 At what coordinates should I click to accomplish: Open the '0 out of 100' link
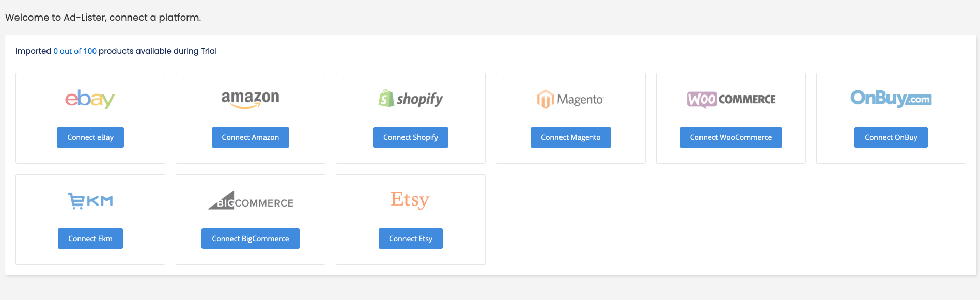pos(75,51)
